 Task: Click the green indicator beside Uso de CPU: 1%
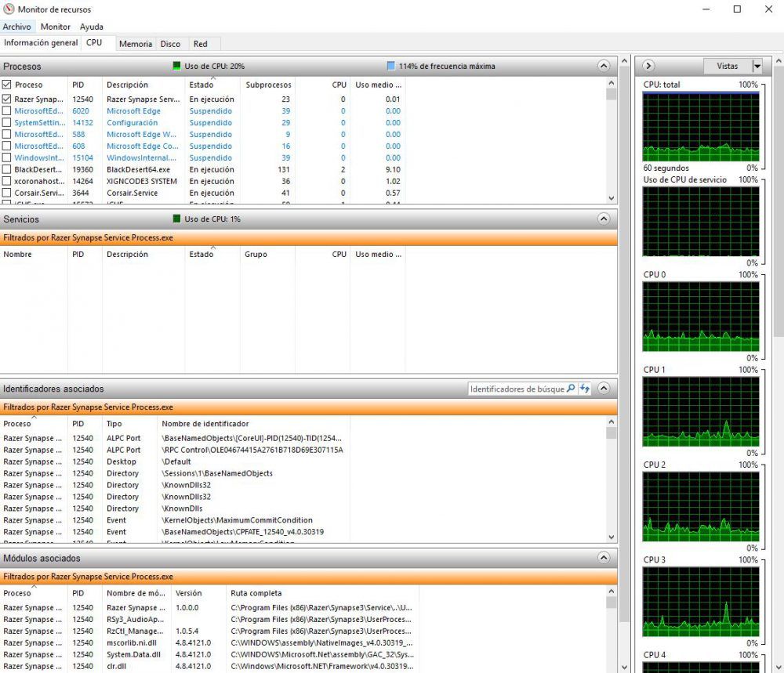coord(178,219)
